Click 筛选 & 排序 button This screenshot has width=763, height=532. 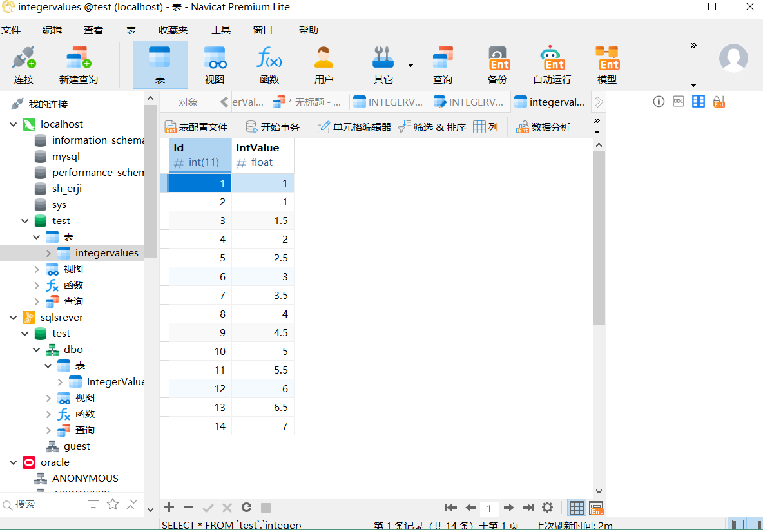pos(432,128)
